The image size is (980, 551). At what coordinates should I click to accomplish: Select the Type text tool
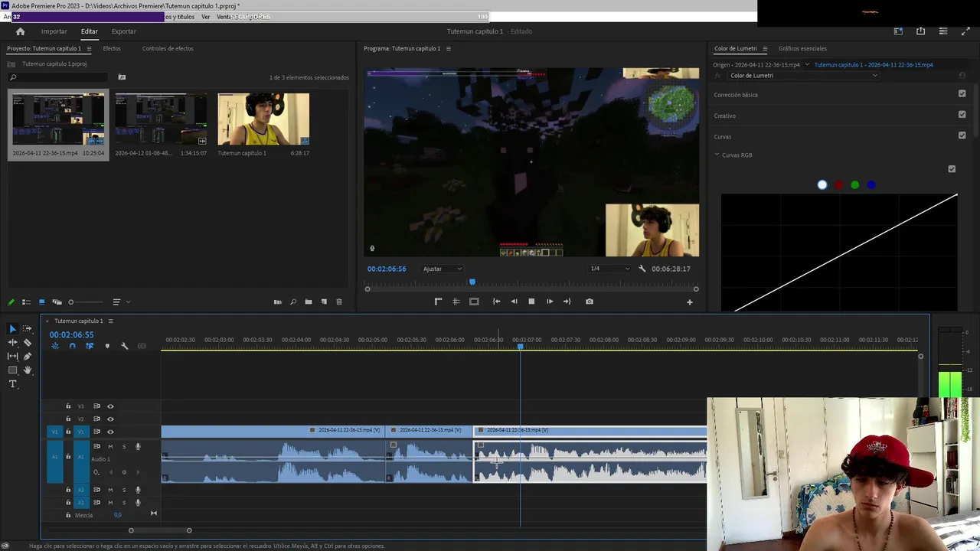(12, 384)
